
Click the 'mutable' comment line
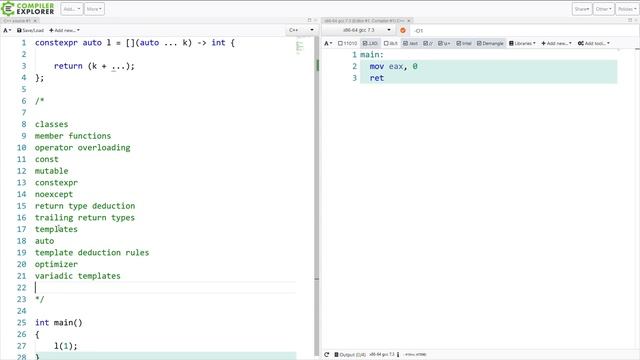coord(51,171)
